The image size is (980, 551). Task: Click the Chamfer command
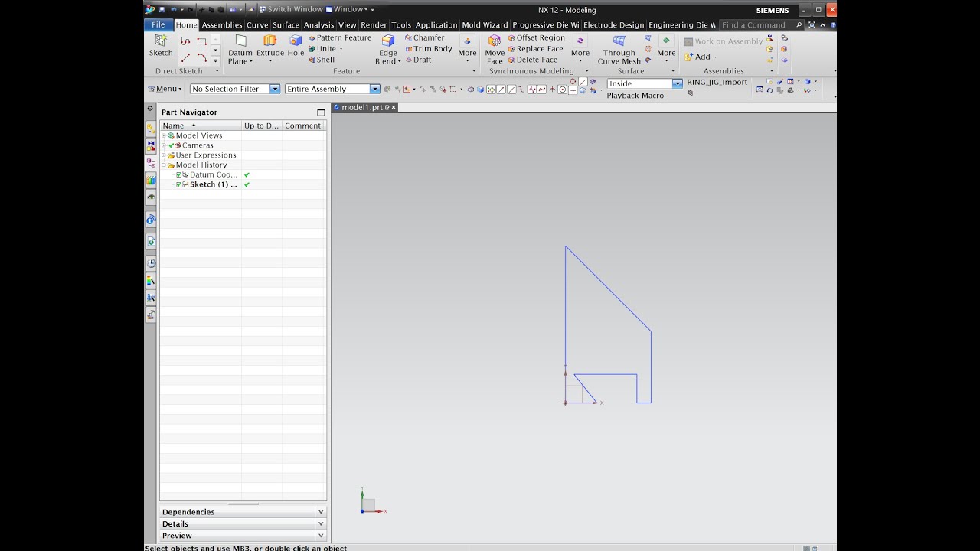pos(424,37)
